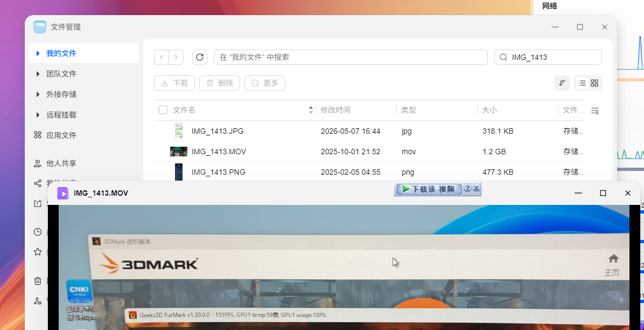
Task: Sort by 文件名 column arrows
Action: (311, 110)
